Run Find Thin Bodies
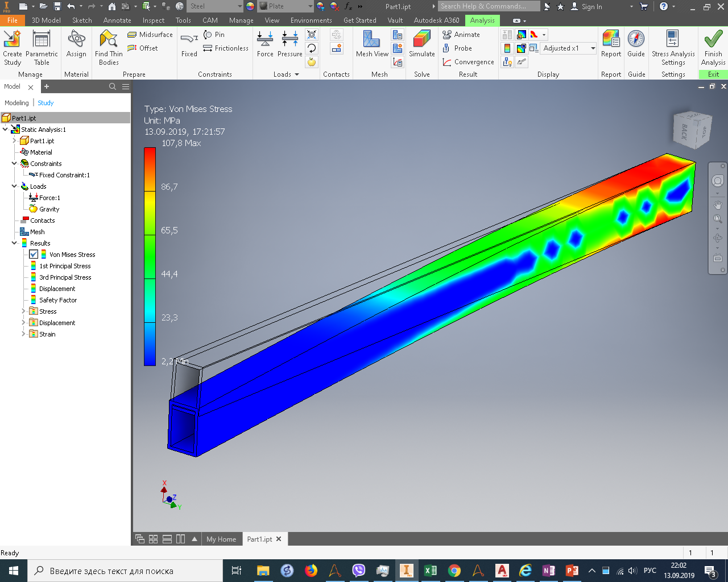The width and height of the screenshot is (728, 582). pyautogui.click(x=109, y=48)
